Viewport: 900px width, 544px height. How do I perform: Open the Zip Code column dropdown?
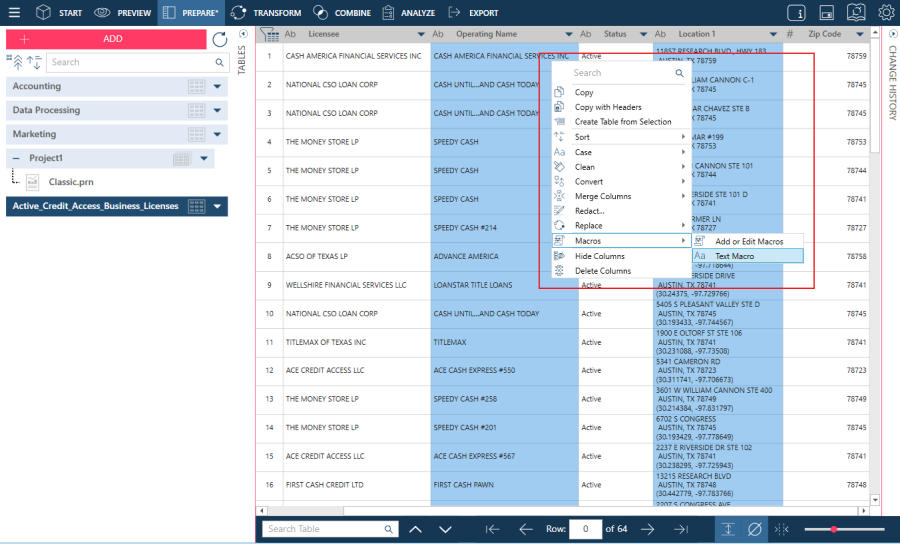(860, 34)
